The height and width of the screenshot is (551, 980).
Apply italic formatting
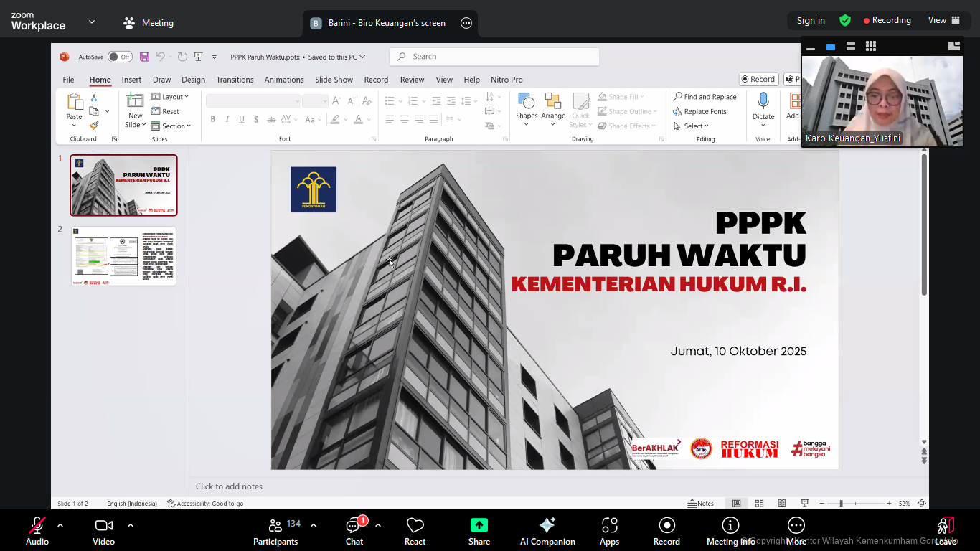[227, 119]
